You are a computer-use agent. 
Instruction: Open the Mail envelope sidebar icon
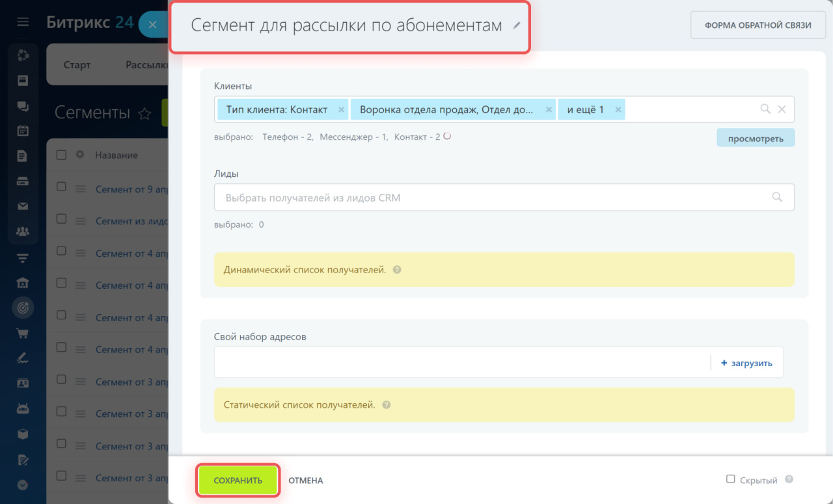[23, 206]
